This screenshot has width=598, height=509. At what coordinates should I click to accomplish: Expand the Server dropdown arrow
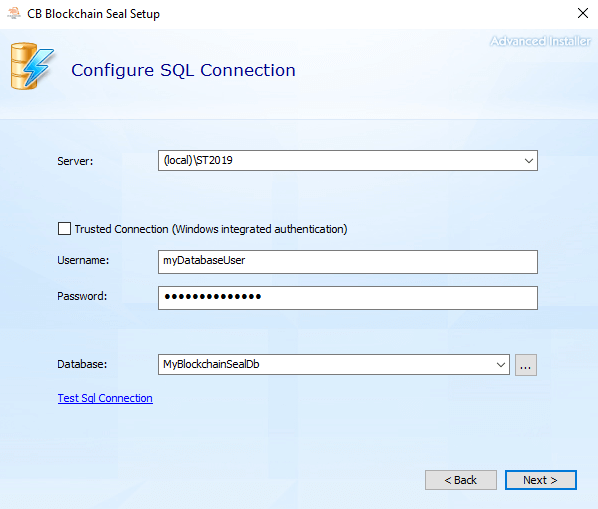(528, 161)
